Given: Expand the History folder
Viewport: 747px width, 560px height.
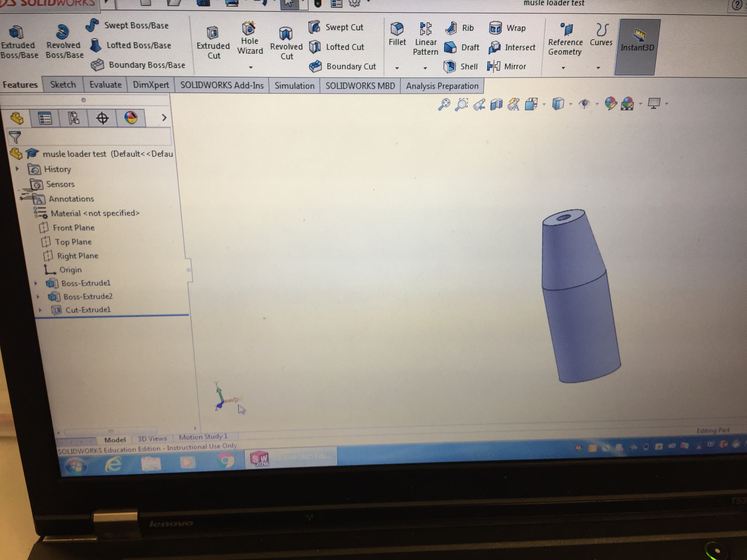Looking at the screenshot, I should (x=17, y=168).
